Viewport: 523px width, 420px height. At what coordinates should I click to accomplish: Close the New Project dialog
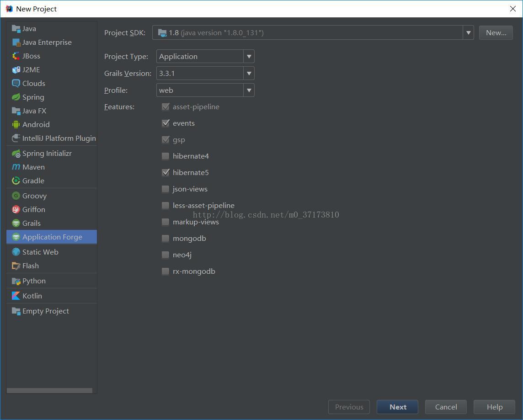[x=513, y=9]
